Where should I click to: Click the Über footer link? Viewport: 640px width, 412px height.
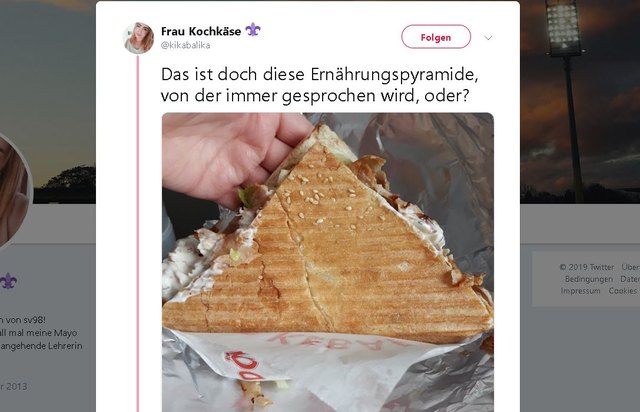(x=631, y=267)
